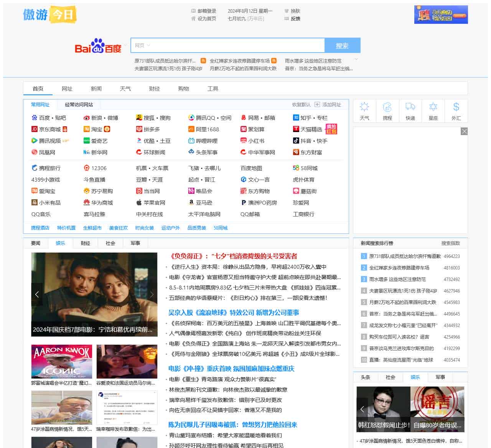Click the iQiyi (爱奇艺) icon

(x=87, y=141)
